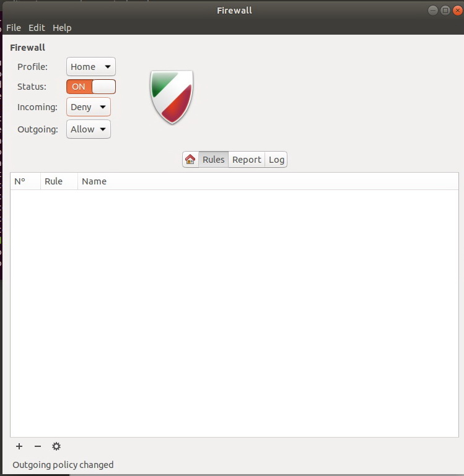This screenshot has width=464, height=476.
Task: Sort by the Rule column header
Action: point(59,181)
